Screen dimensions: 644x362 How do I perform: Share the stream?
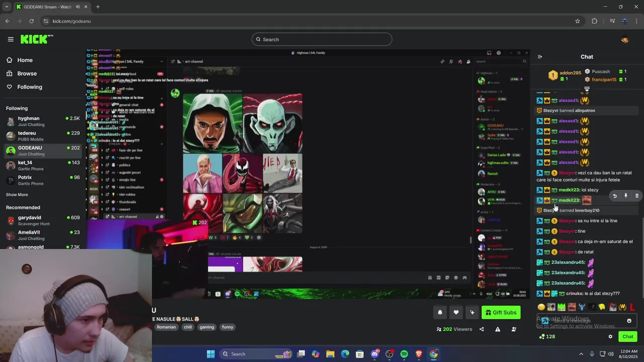click(481, 329)
